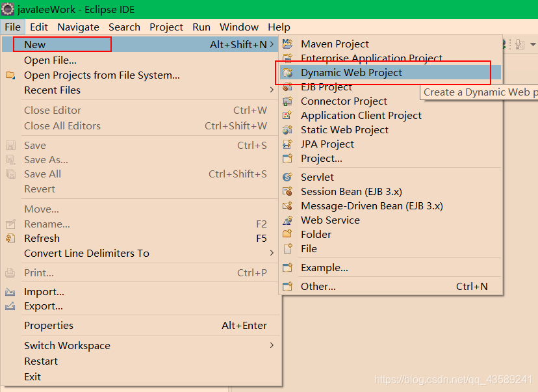Viewport: 538px width, 392px height.
Task: Click the Message-Driven Bean icon
Action: (x=288, y=206)
